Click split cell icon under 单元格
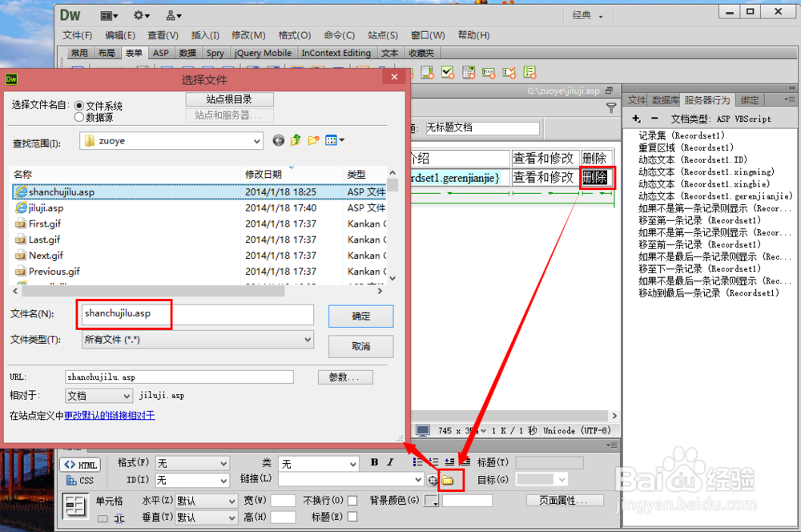Viewport: 801px width, 532px height. (119, 518)
